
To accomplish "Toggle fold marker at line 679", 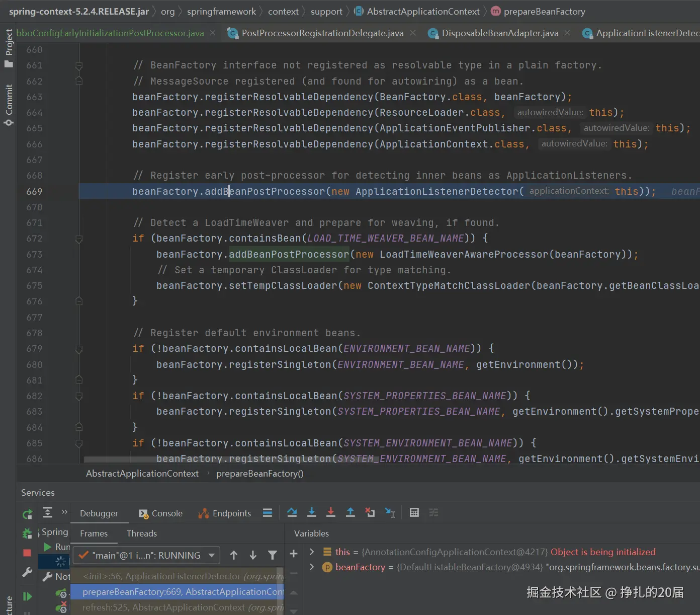I will click(x=79, y=349).
